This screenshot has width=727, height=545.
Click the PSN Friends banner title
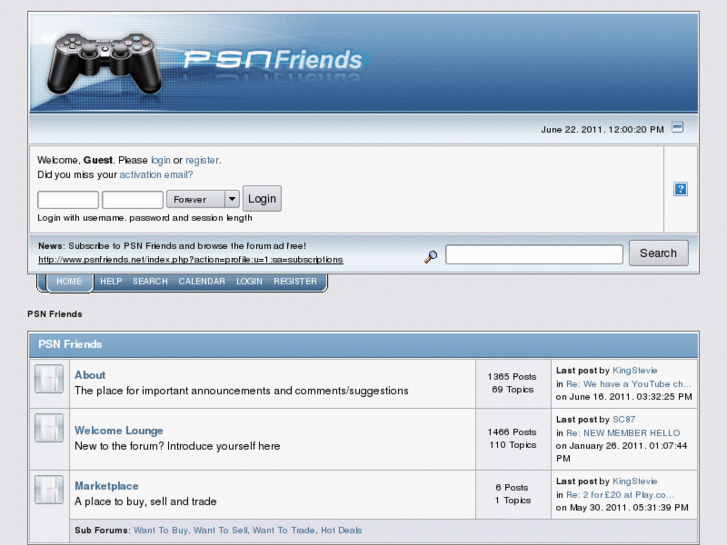[273, 60]
